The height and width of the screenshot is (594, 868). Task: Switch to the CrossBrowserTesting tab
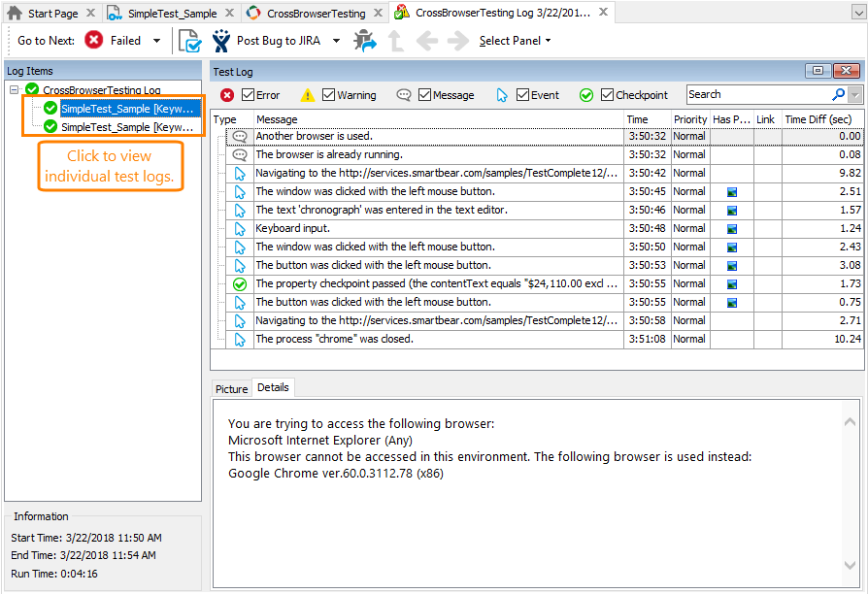point(317,13)
